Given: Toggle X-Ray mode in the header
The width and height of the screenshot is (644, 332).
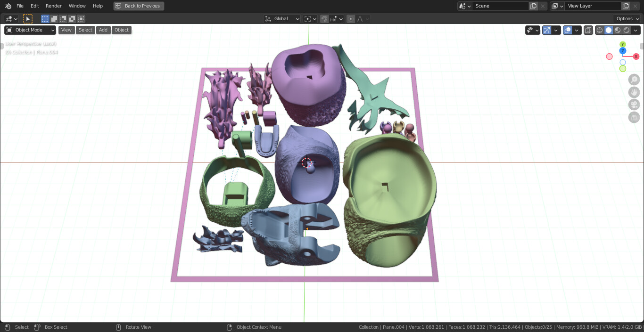Looking at the screenshot, I should tap(588, 30).
